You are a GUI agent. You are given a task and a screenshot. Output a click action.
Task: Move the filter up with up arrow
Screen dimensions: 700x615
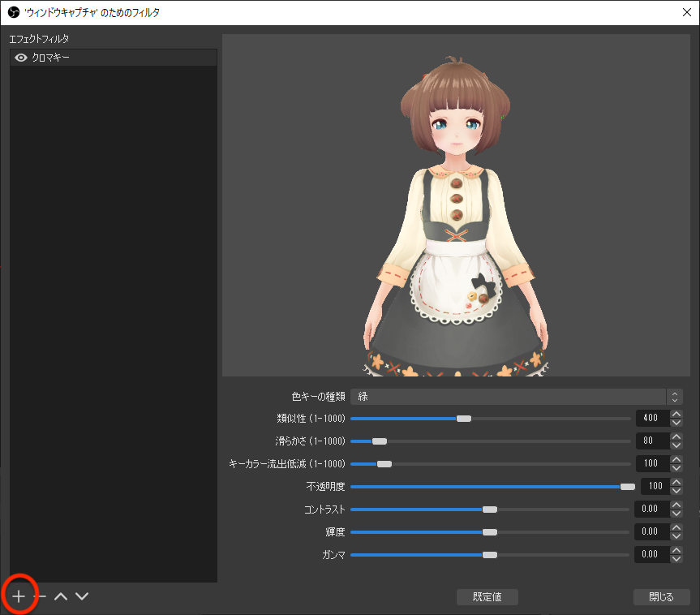pos(61,596)
